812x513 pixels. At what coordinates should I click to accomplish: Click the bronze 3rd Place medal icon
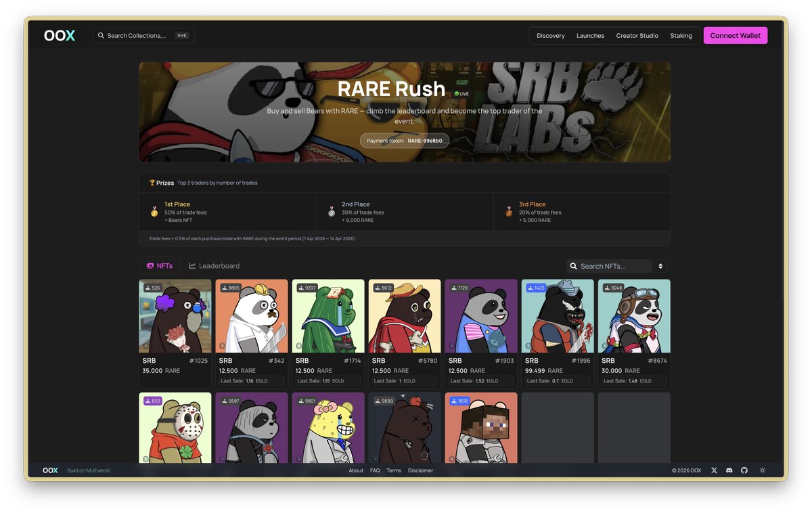(x=509, y=212)
